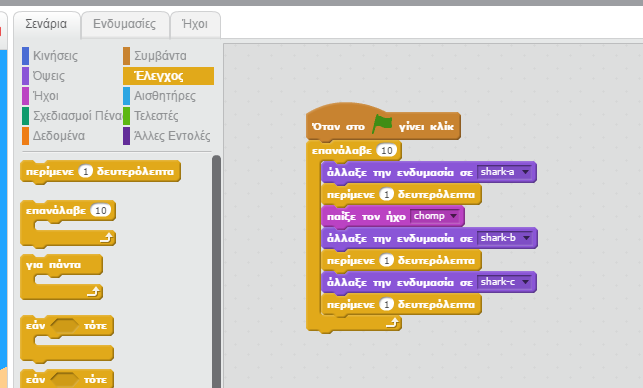Click the loop arrow on script's repeat block

coord(393,323)
